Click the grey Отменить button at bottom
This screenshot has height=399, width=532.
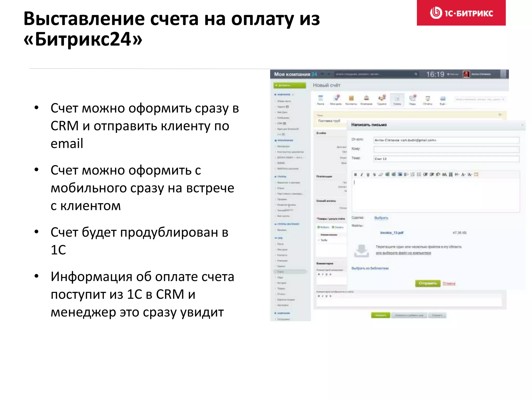tap(437, 315)
